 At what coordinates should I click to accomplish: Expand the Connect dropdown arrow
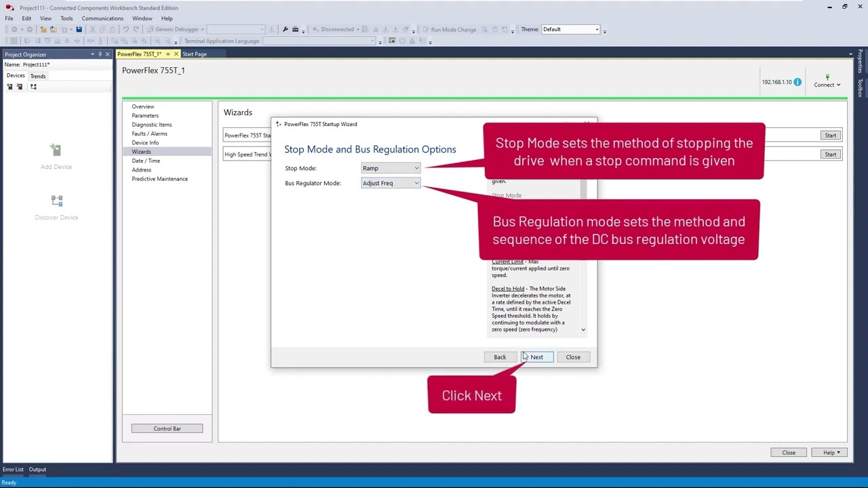(838, 85)
